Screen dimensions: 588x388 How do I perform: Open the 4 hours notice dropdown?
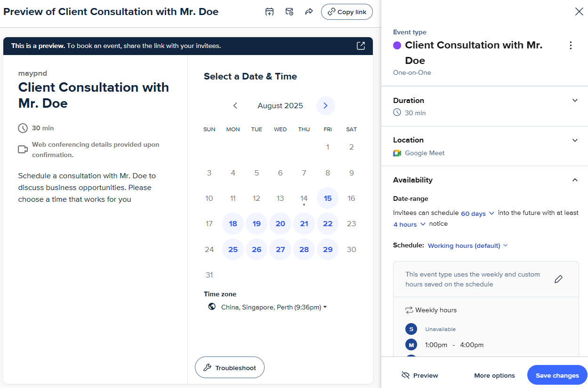409,224
